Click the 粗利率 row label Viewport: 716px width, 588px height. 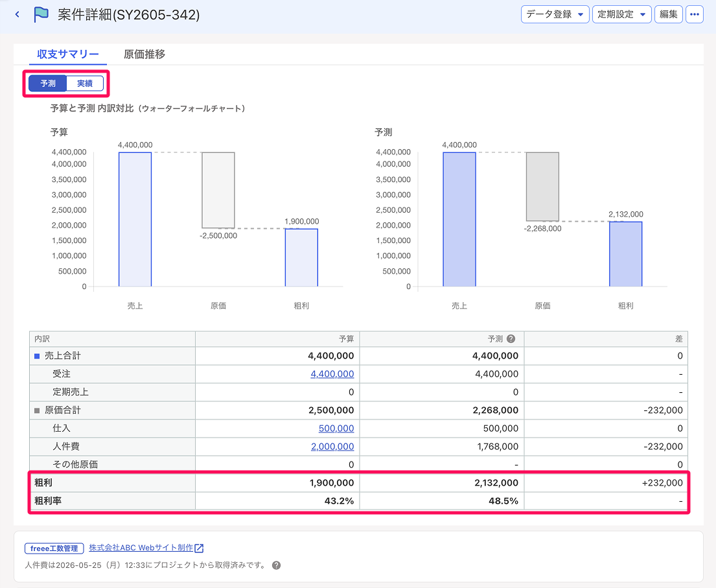pos(48,501)
